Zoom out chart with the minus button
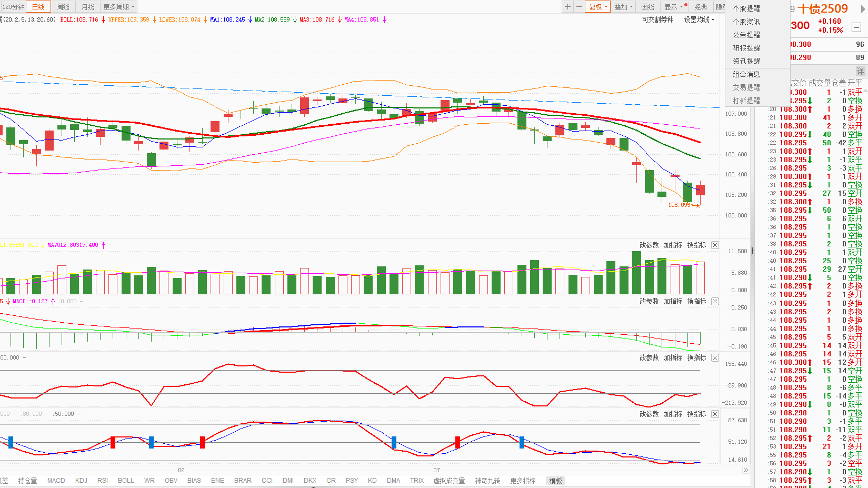The height and width of the screenshot is (488, 868). point(579,7)
